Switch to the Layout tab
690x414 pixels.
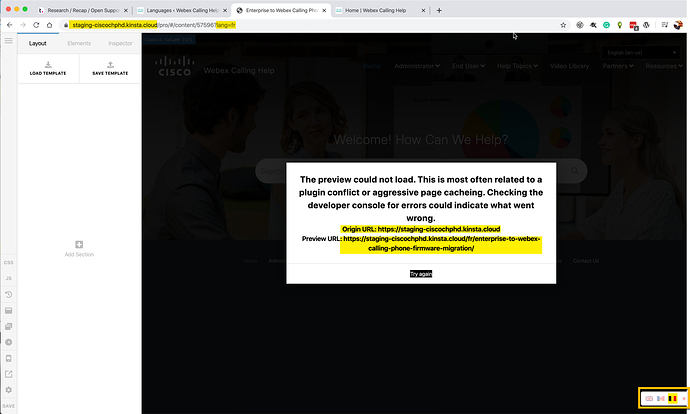click(x=37, y=44)
